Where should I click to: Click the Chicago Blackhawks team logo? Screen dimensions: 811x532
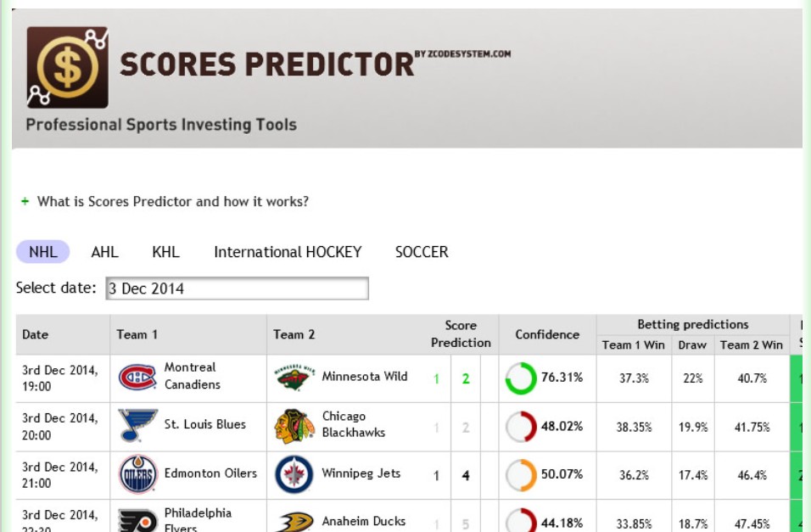pos(294,426)
